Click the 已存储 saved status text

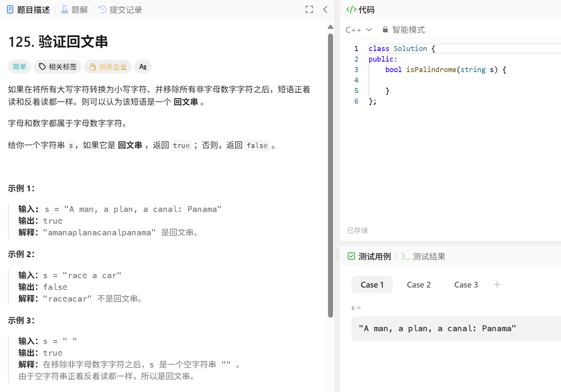coord(357,230)
